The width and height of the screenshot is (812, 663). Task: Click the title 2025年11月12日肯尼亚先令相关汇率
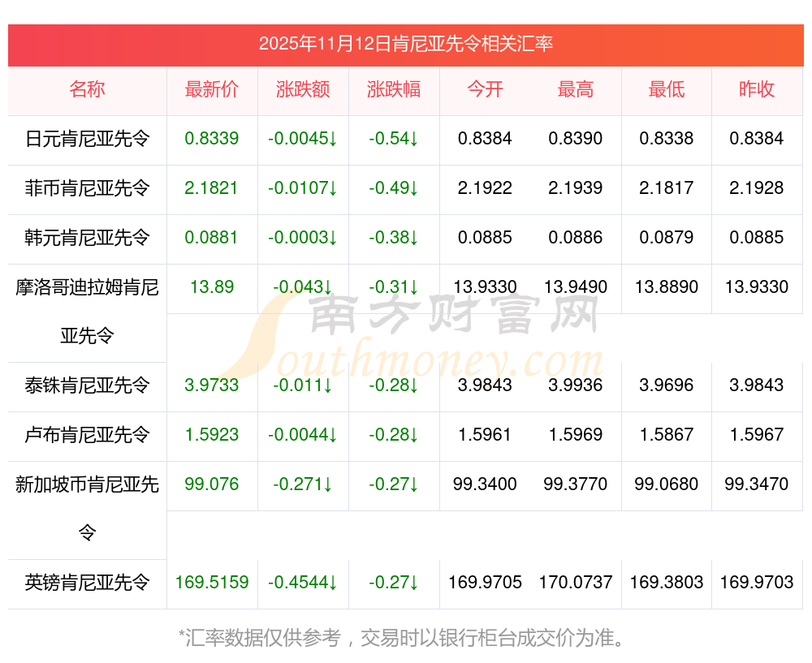pos(406,44)
